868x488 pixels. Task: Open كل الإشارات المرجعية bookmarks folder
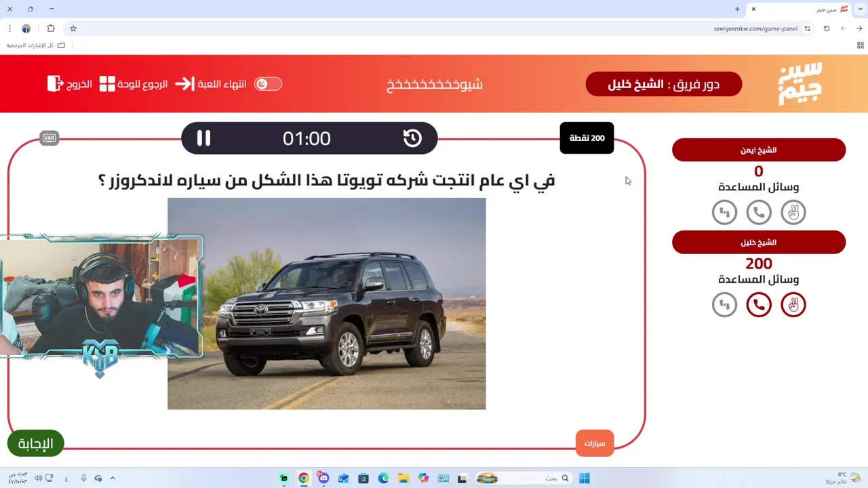(x=36, y=45)
